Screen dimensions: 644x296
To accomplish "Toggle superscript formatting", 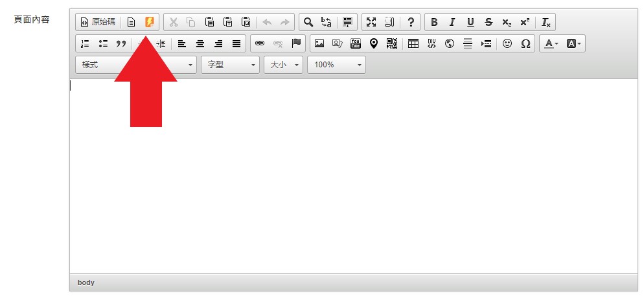I will click(x=525, y=22).
